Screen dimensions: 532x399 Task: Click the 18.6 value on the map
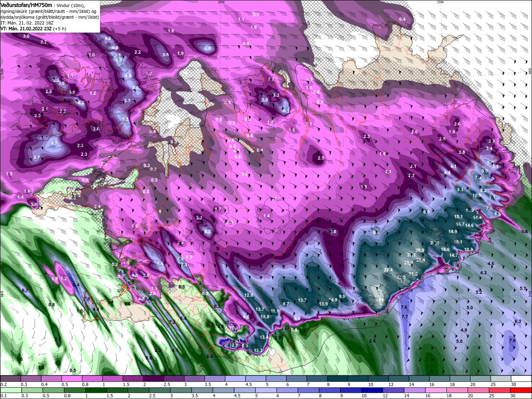tap(445, 249)
